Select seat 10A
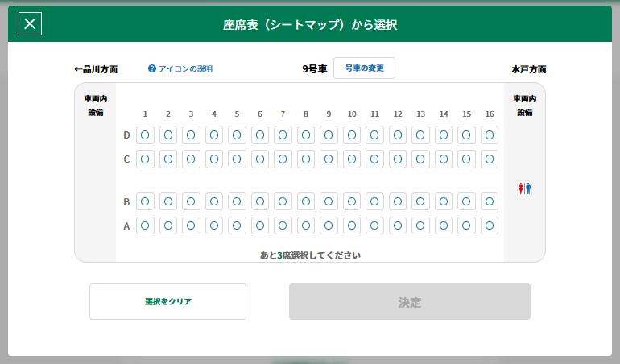The image size is (620, 364). (352, 225)
